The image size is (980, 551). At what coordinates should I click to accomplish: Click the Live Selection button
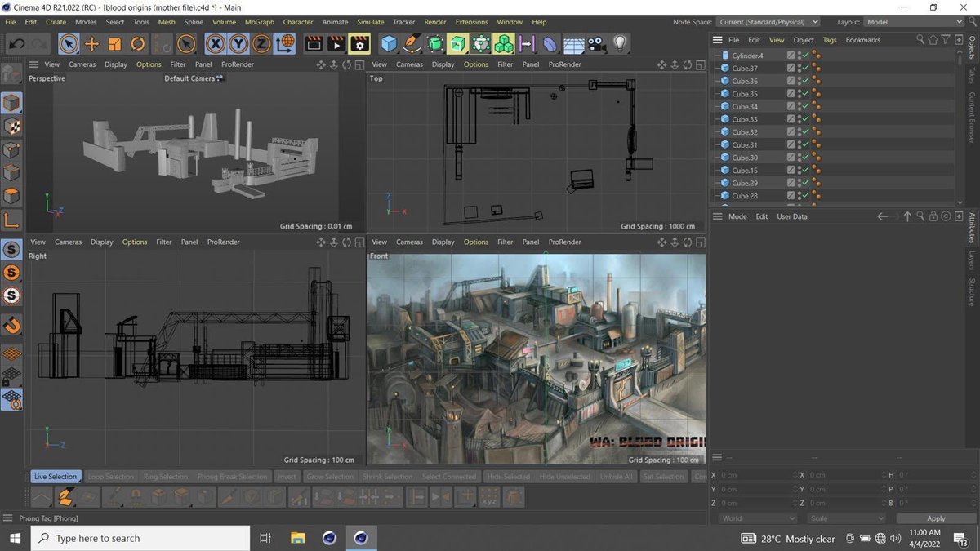point(56,477)
